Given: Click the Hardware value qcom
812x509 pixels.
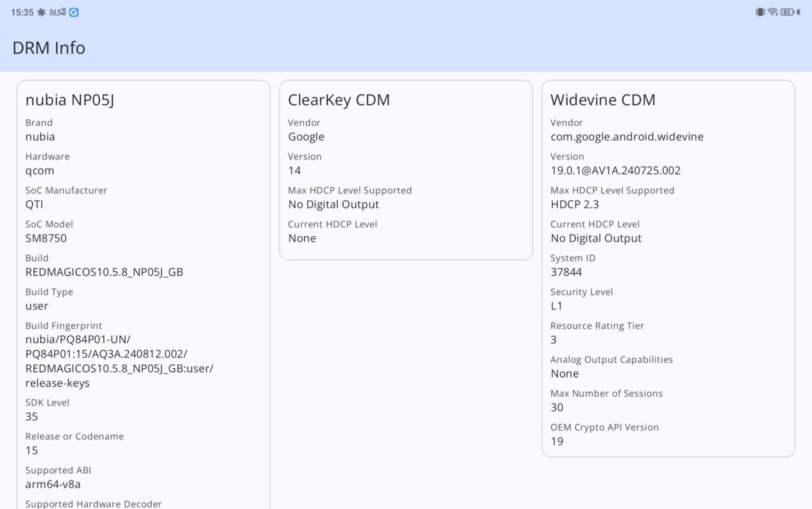Looking at the screenshot, I should point(40,171).
